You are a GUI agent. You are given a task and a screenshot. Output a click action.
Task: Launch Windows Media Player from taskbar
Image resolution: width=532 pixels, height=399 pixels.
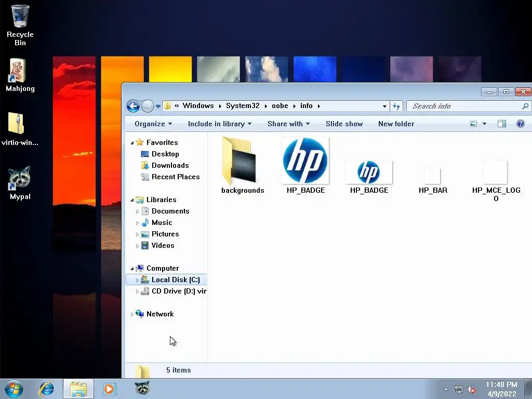(109, 389)
